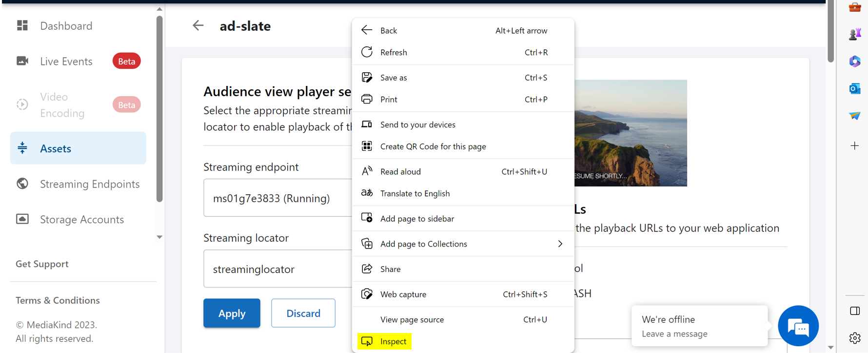Expand the Add page to Collections submenu arrow
The width and height of the screenshot is (868, 353).
point(560,244)
